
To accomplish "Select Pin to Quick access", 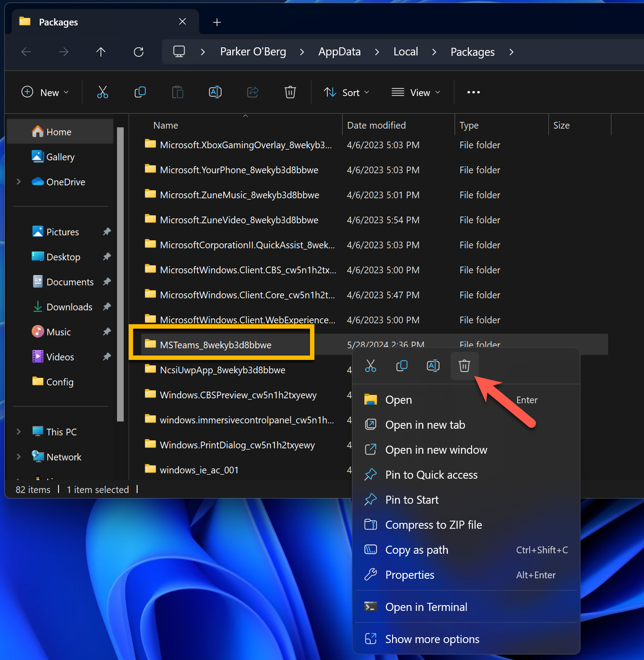I will coord(466,475).
